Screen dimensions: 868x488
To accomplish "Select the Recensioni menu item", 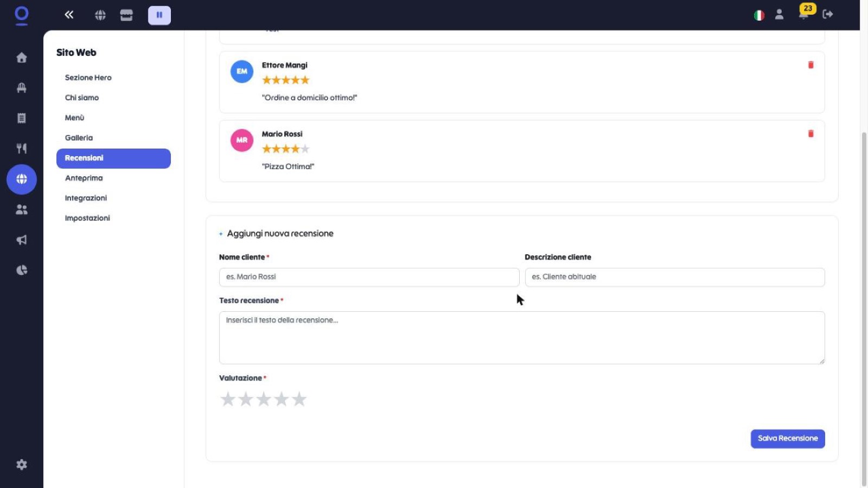I will tap(113, 158).
